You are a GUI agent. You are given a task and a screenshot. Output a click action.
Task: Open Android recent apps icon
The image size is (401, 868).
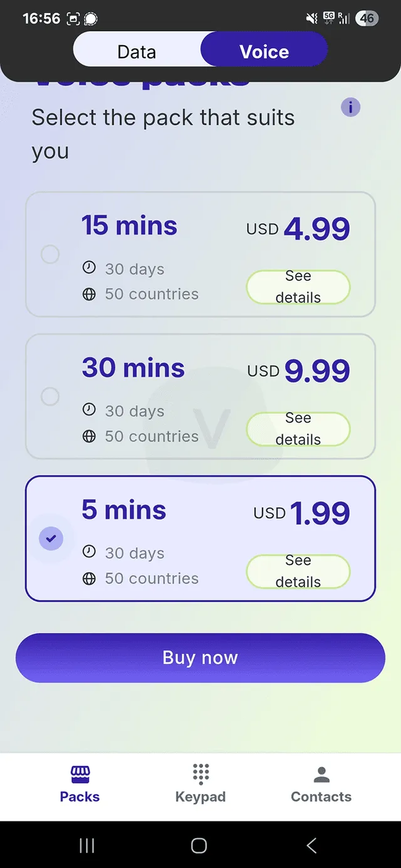pyautogui.click(x=87, y=845)
